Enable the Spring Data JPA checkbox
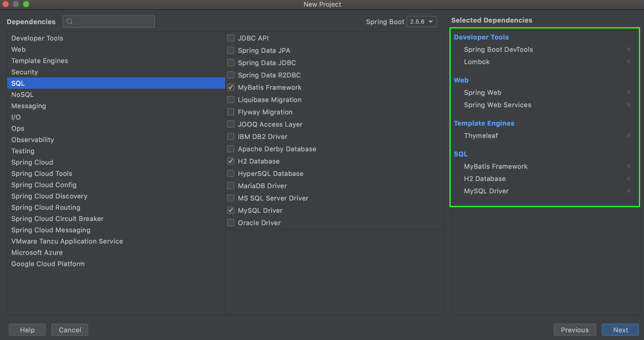644x340 pixels. [x=231, y=50]
